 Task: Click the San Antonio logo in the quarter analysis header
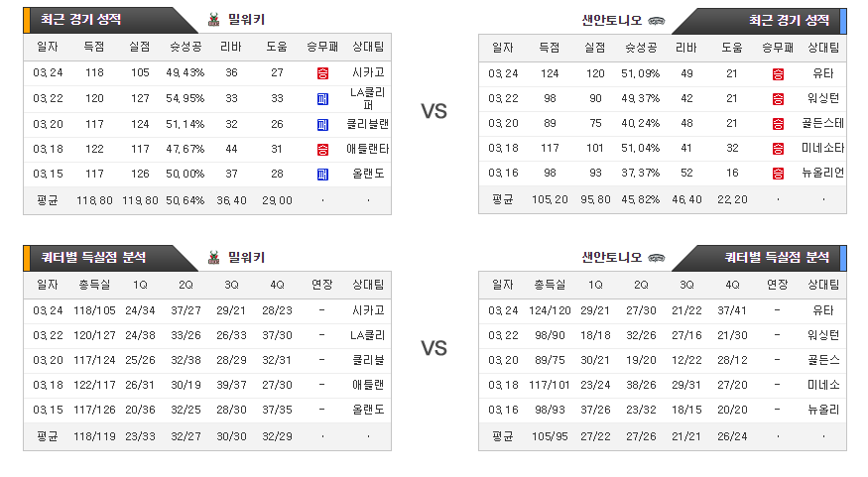pyautogui.click(x=656, y=258)
